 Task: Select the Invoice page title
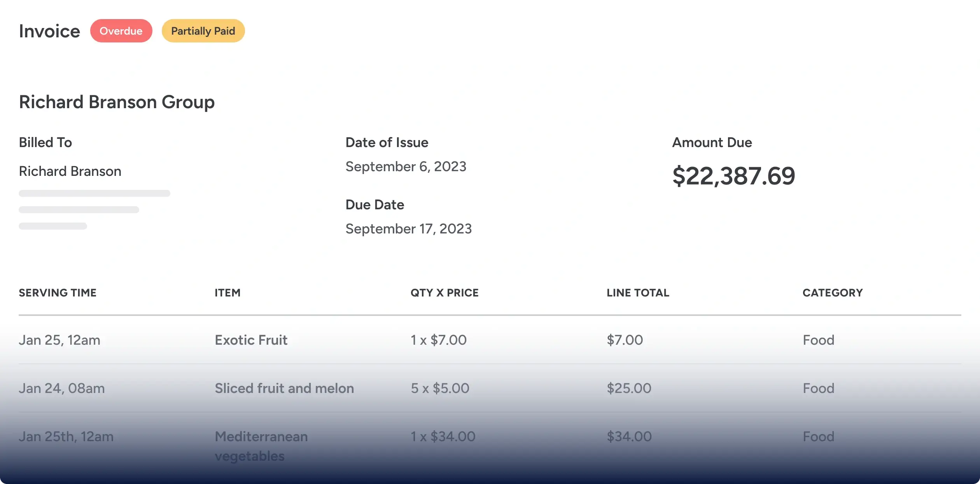(49, 31)
